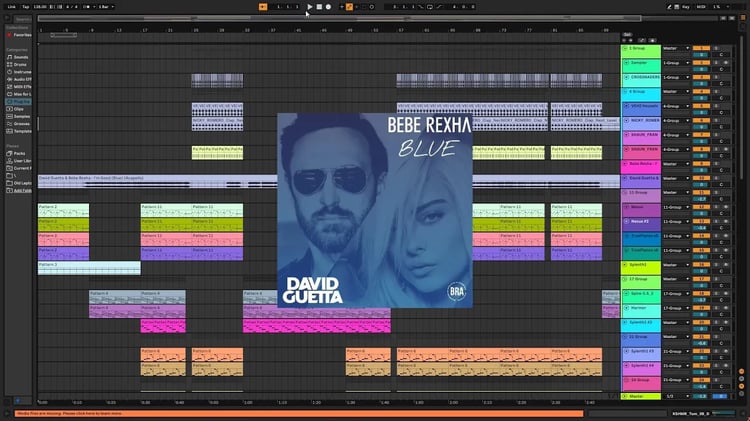
Task: Open the Sounds browser category
Action: pos(17,57)
